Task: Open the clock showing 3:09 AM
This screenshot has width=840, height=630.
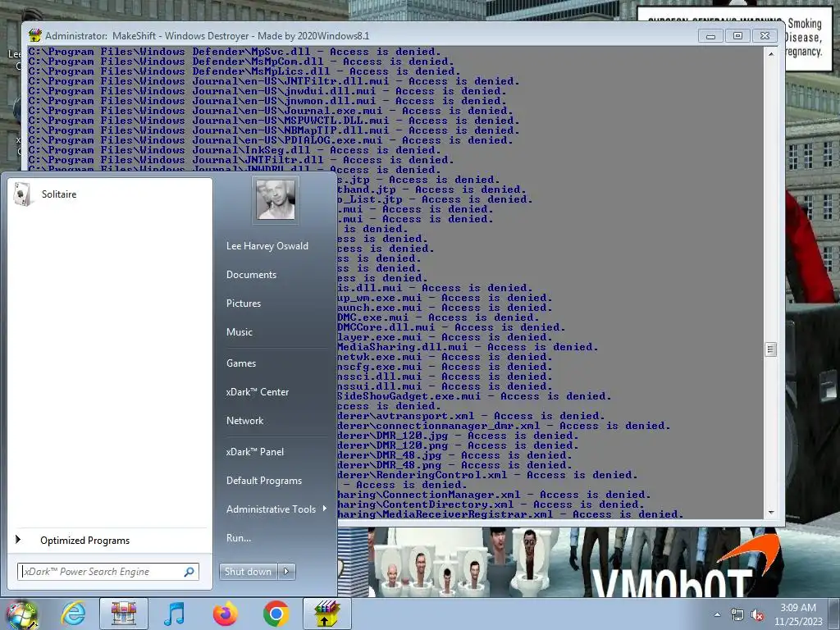Action: (797, 614)
